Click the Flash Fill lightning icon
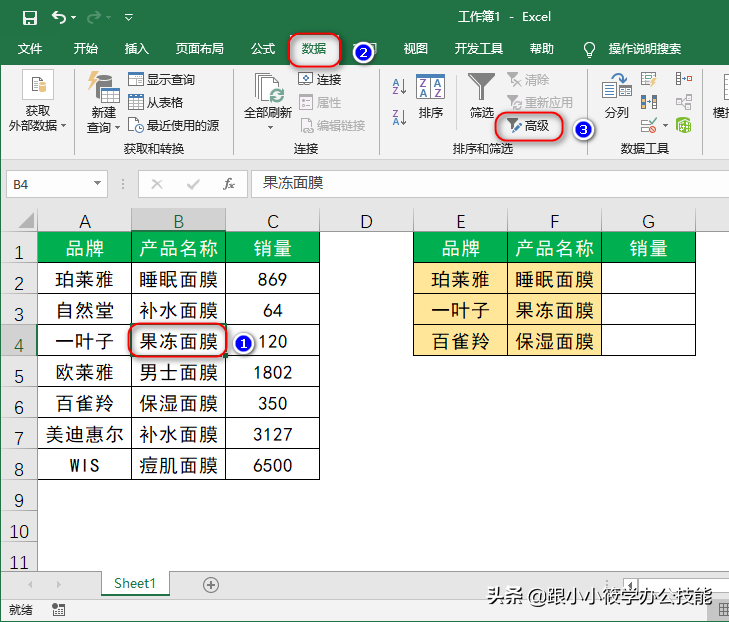The image size is (729, 622). point(649,79)
